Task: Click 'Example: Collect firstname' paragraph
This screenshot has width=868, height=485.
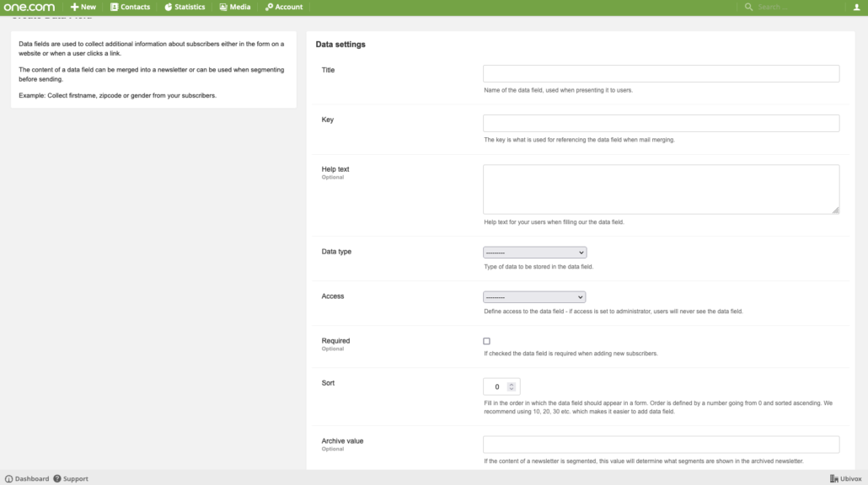Action: coord(117,96)
